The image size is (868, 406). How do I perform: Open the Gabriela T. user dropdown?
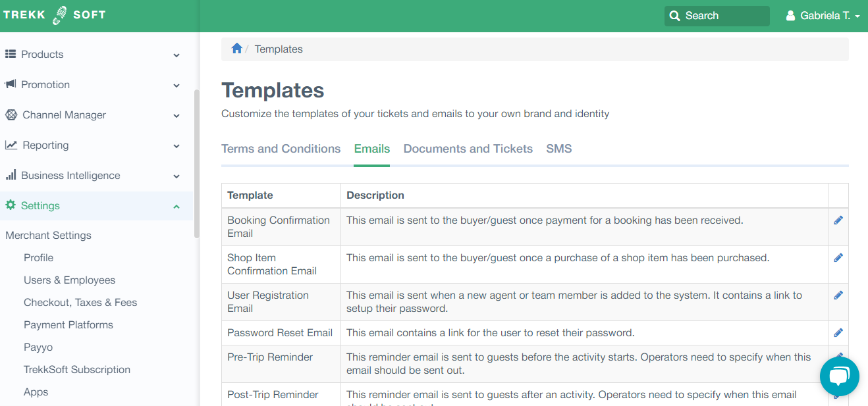(x=823, y=16)
